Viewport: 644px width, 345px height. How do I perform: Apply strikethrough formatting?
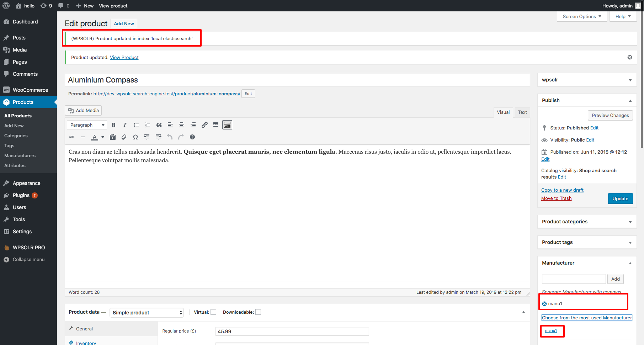[72, 137]
